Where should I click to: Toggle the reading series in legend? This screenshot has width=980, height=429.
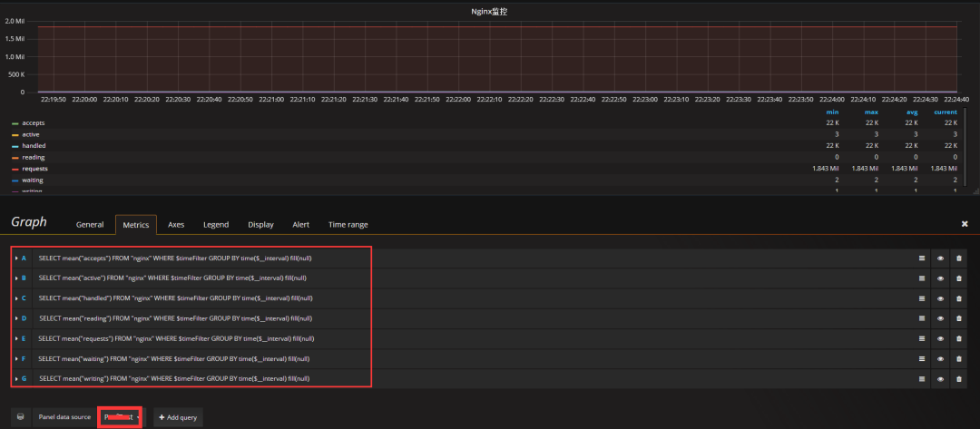point(34,158)
